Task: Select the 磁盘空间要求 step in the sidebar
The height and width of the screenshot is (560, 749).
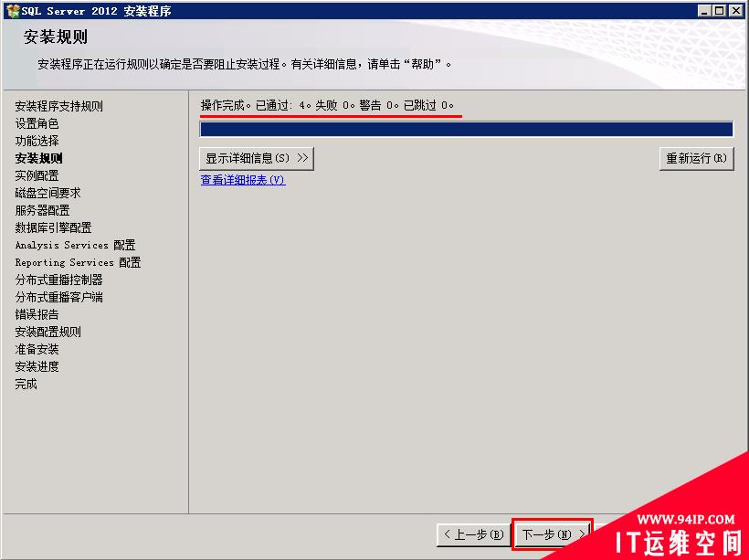Action: (x=47, y=193)
